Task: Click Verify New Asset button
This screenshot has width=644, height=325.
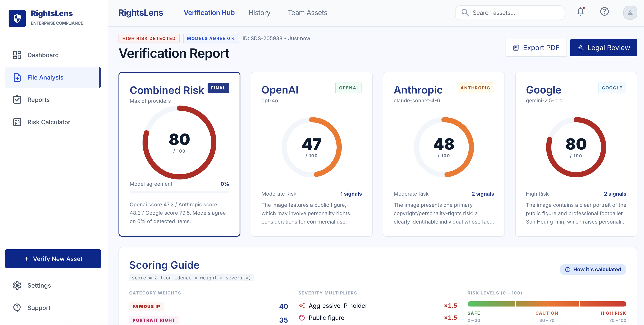Action: (53, 259)
